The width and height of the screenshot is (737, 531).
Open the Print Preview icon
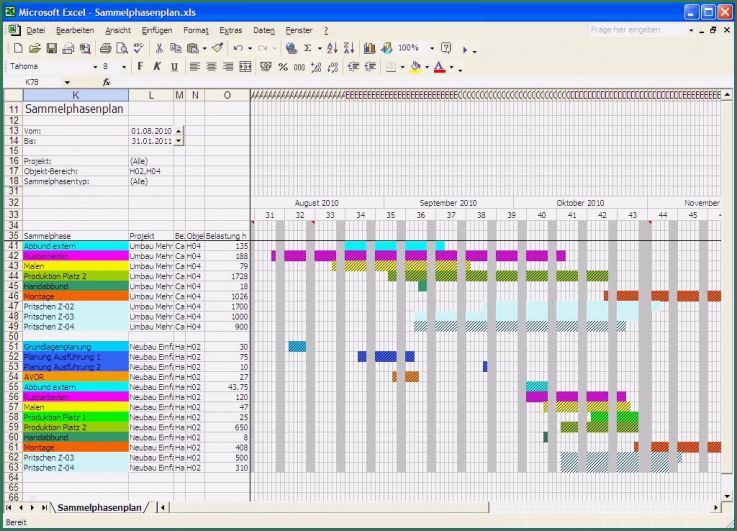tap(121, 48)
